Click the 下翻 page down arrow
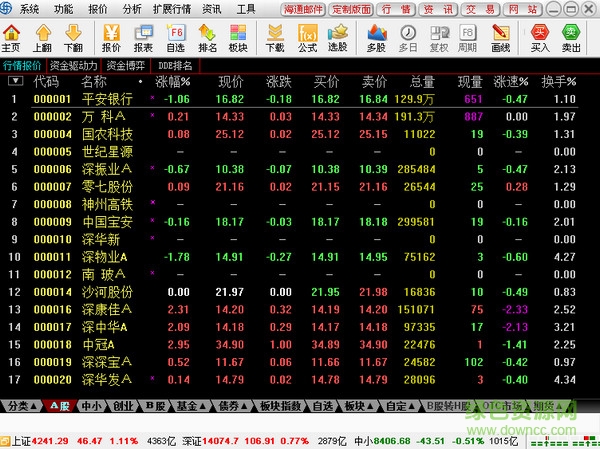 coord(73,38)
